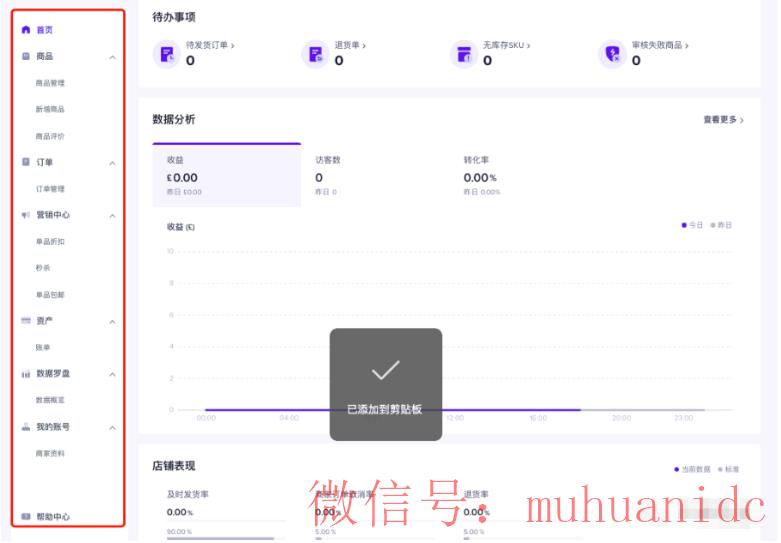Click the 首页 home icon in sidebar
Viewport: 781px width, 543px height.
click(x=26, y=30)
